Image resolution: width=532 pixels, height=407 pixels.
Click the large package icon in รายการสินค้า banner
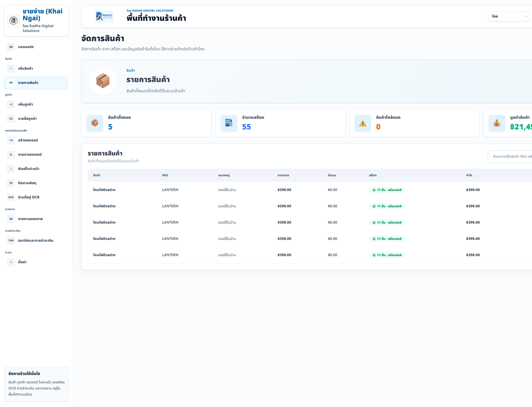(103, 81)
